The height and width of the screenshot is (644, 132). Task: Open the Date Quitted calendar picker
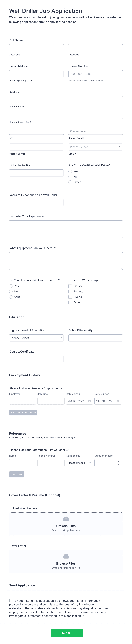click(x=118, y=401)
